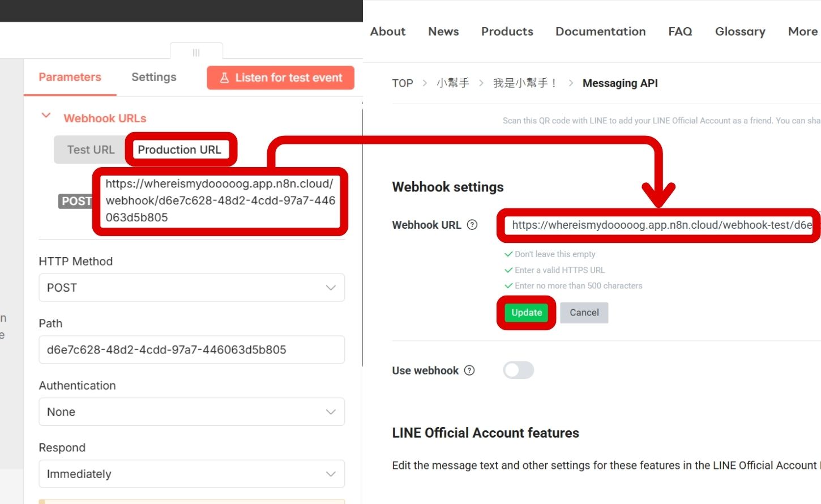
Task: Click the Use webhook help question icon
Action: [469, 370]
